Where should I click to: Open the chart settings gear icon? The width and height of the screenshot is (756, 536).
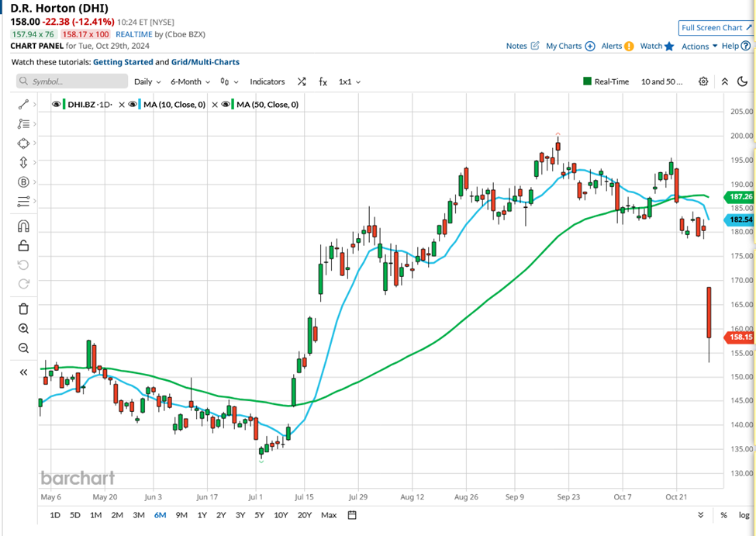pos(703,81)
